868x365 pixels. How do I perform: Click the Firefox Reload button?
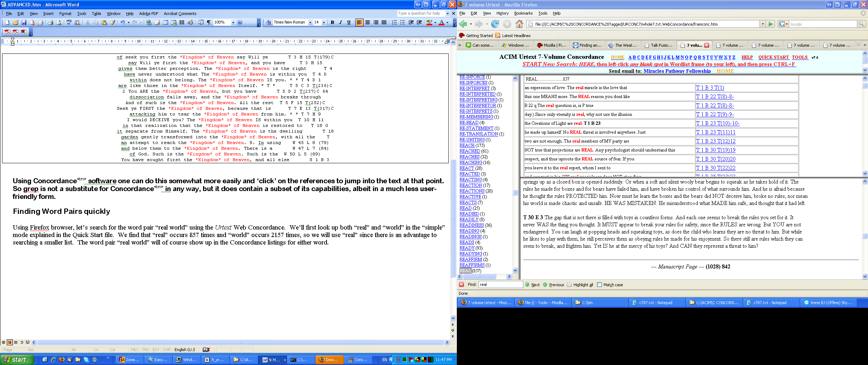click(495, 24)
